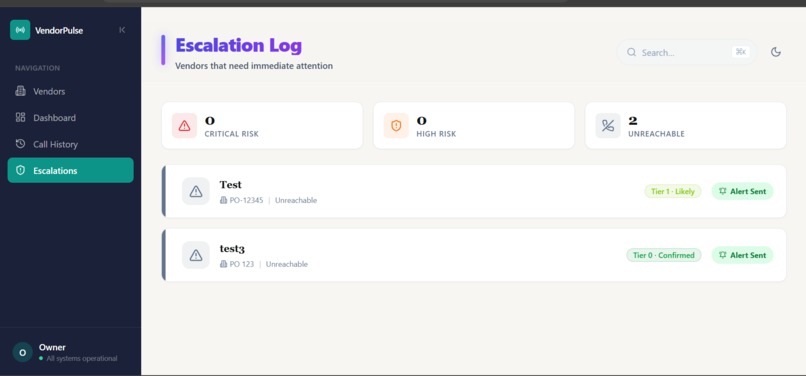Click the bell icon in Test's Alert Sent
The image size is (806, 376).
pos(723,191)
